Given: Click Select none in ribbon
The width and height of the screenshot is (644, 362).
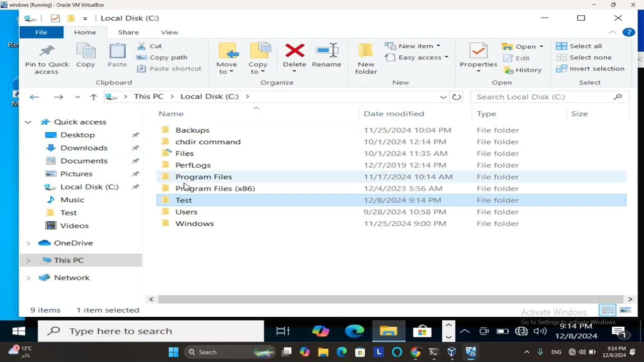Looking at the screenshot, I should click(x=584, y=57).
